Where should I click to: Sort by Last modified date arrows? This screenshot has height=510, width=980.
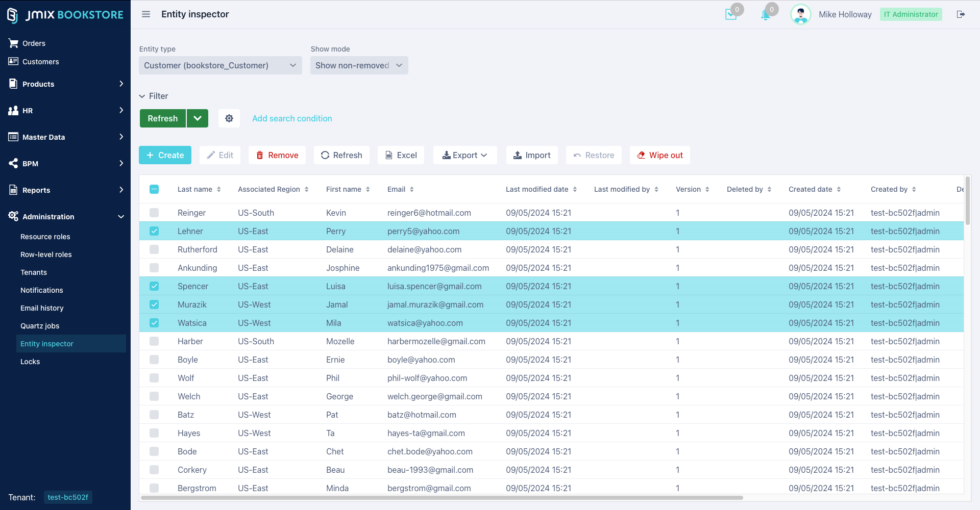coord(575,189)
